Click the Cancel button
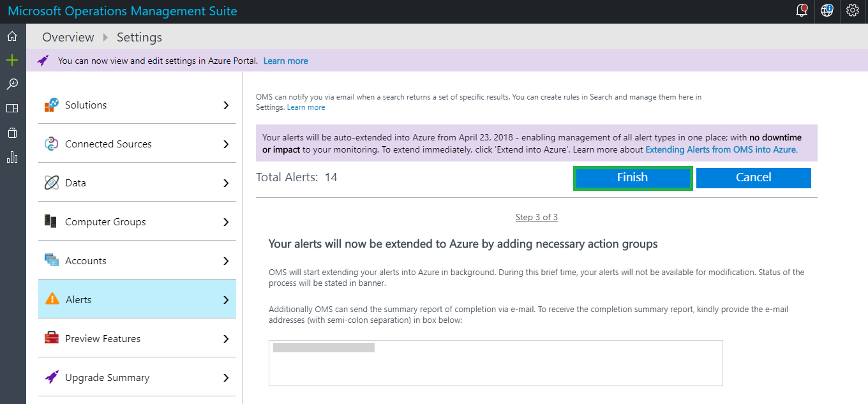The image size is (868, 404). coord(754,178)
